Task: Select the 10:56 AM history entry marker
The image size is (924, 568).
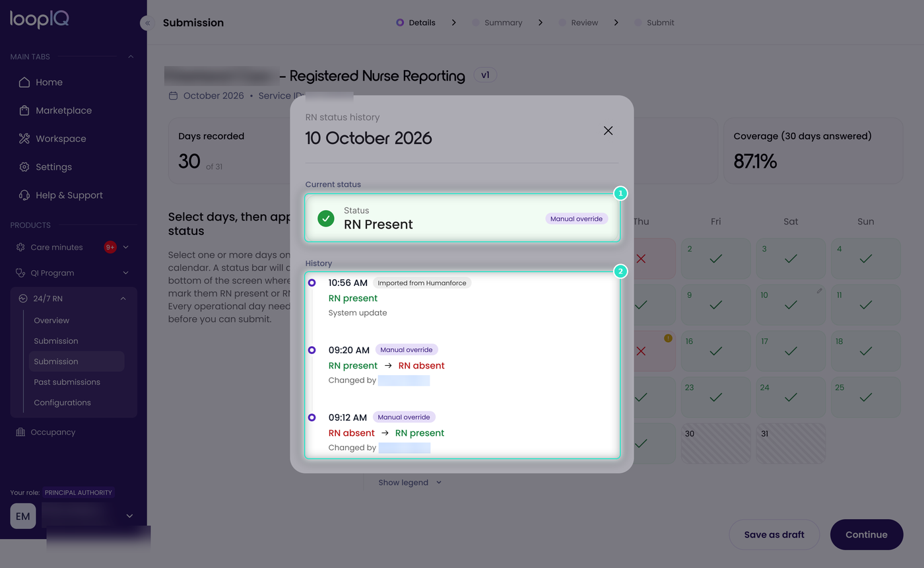Action: click(312, 283)
